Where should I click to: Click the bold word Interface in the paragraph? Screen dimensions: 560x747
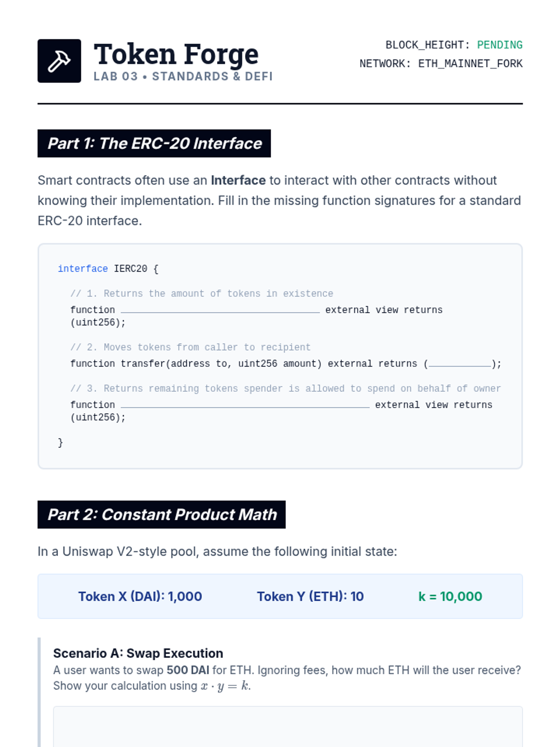pos(238,180)
